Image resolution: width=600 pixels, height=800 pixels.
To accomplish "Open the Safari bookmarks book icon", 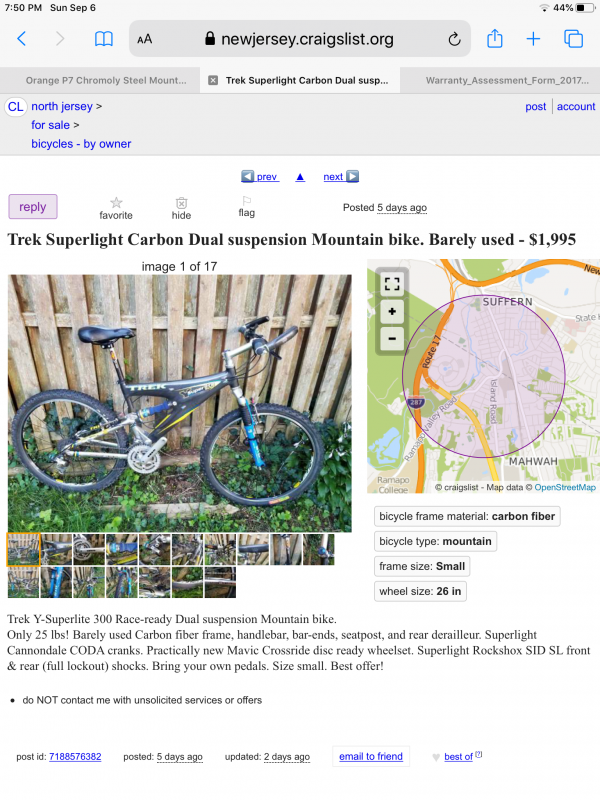I will point(104,39).
